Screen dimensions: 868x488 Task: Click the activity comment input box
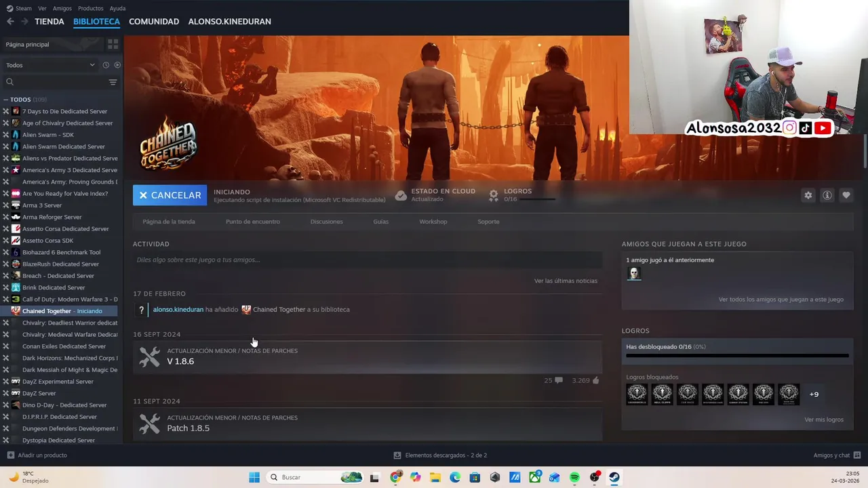point(368,260)
